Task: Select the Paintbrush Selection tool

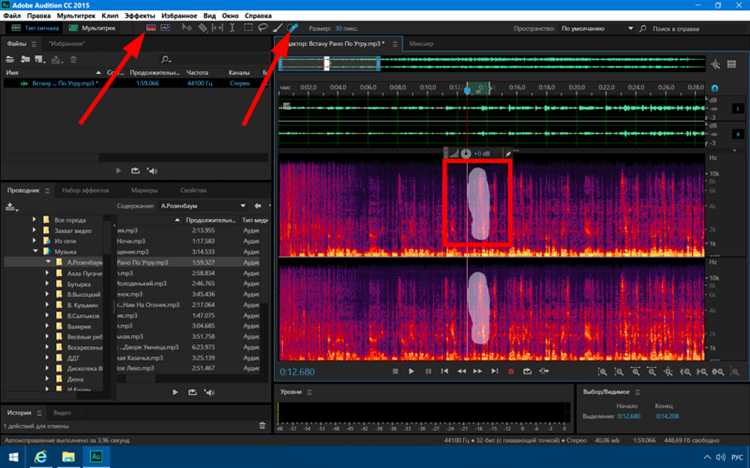Action: [277, 28]
